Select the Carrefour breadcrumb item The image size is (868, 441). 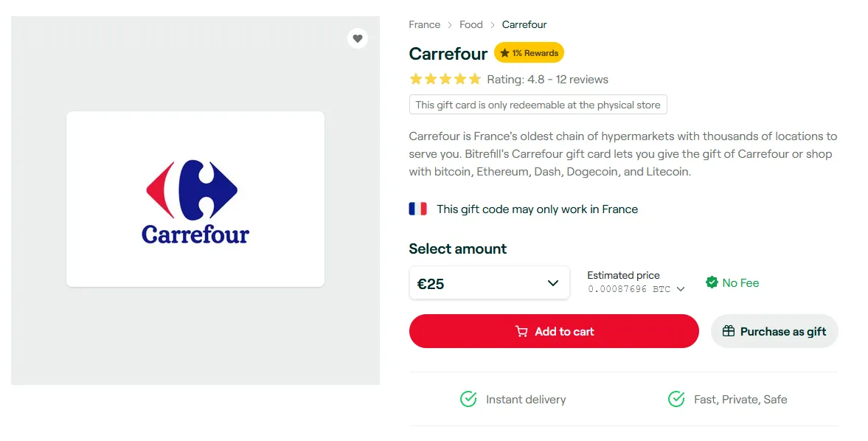pyautogui.click(x=524, y=24)
